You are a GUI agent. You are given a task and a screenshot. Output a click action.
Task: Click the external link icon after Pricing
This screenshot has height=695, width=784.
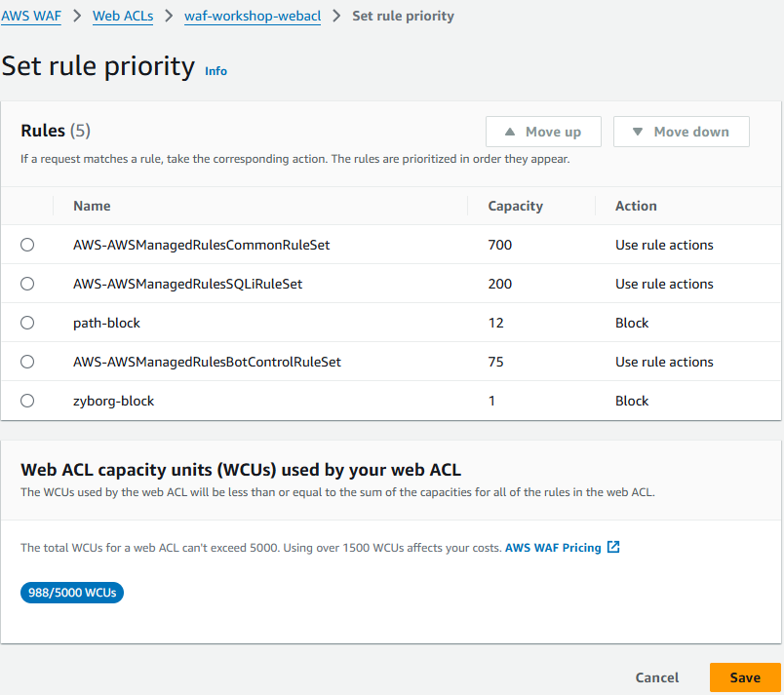613,547
